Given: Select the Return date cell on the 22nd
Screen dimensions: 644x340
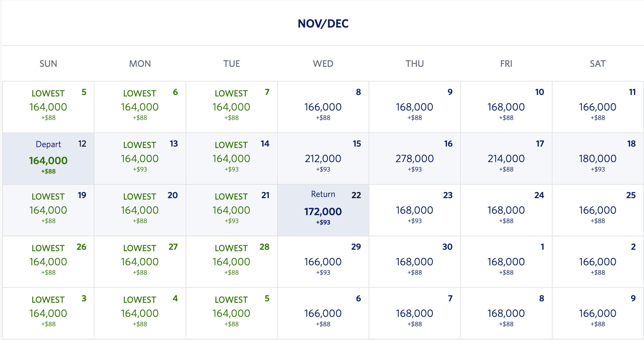Looking at the screenshot, I should click(323, 210).
